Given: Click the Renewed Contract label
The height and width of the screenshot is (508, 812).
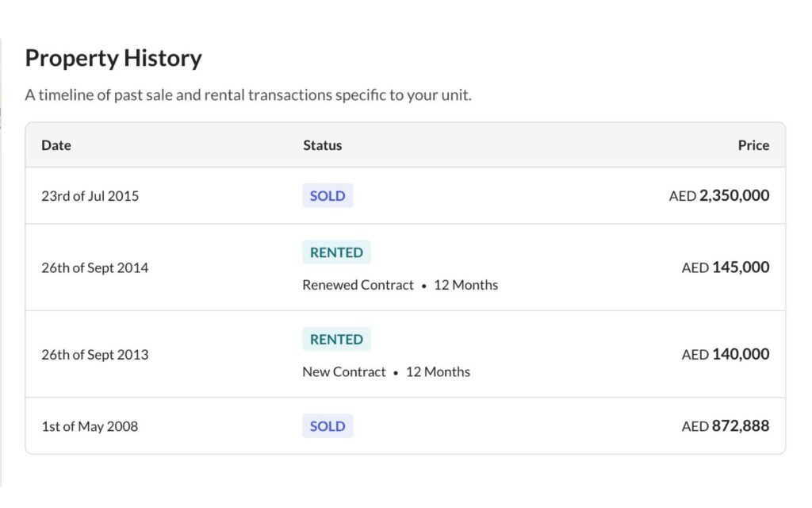Looking at the screenshot, I should [x=358, y=284].
